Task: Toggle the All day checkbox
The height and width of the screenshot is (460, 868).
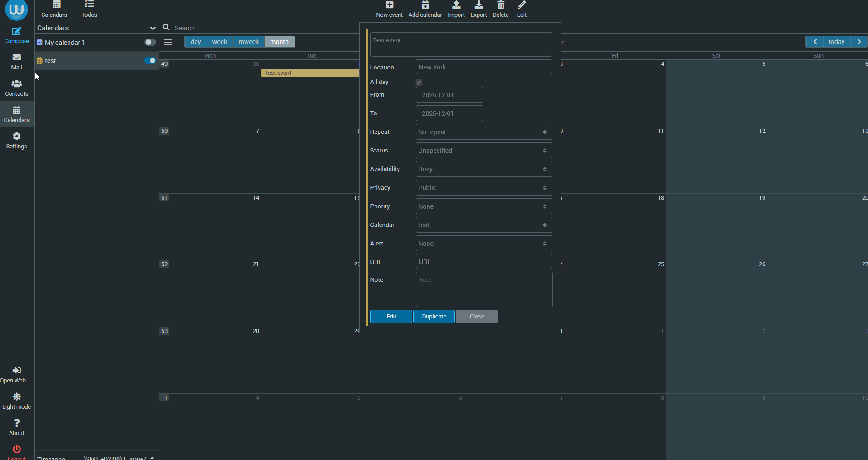Action: [x=419, y=83]
